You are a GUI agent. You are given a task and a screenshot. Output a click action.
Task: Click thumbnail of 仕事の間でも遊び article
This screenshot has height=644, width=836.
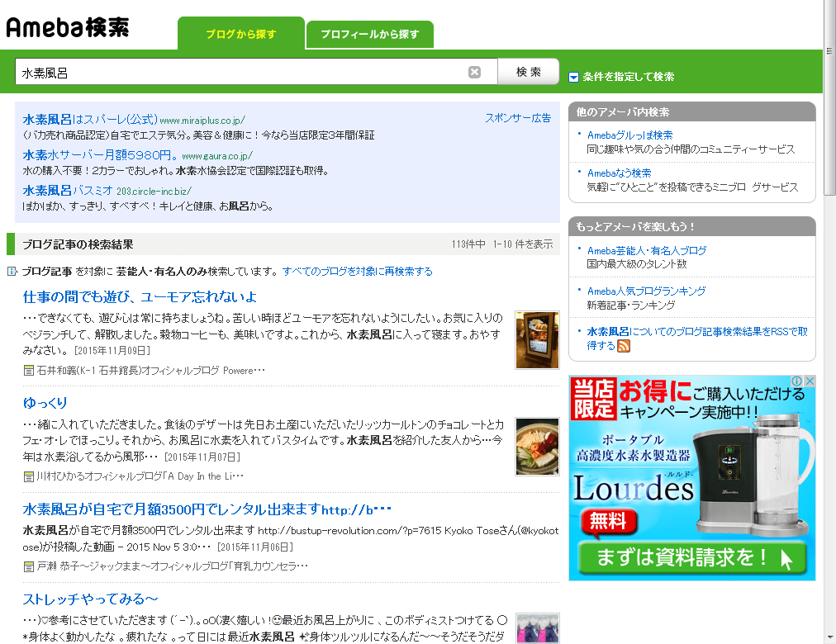pyautogui.click(x=537, y=340)
